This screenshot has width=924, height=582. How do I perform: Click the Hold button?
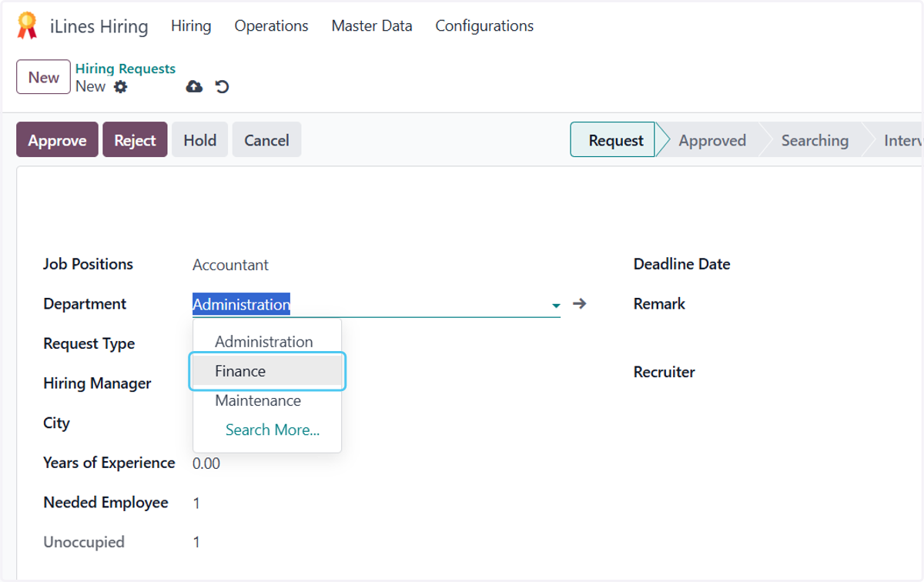[199, 140]
